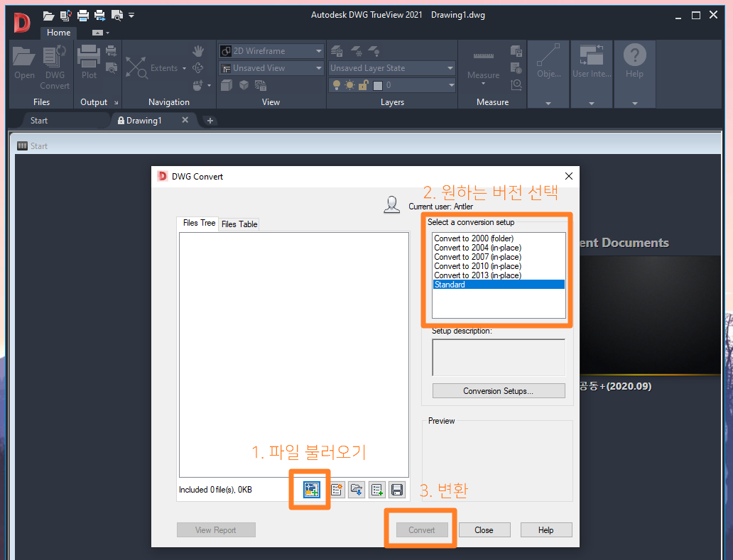Close the Drawing1 tab
Viewport: 733px width, 560px height.
(185, 120)
